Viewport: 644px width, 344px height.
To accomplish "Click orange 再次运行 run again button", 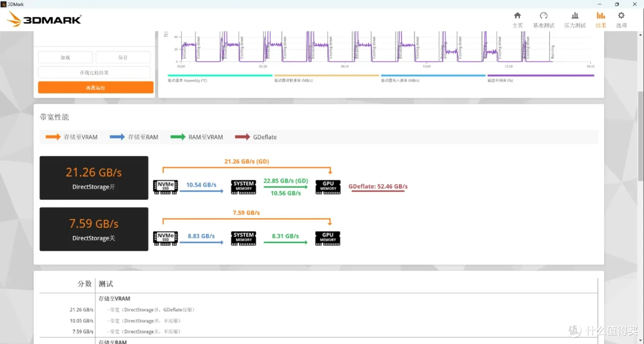I will coord(95,88).
